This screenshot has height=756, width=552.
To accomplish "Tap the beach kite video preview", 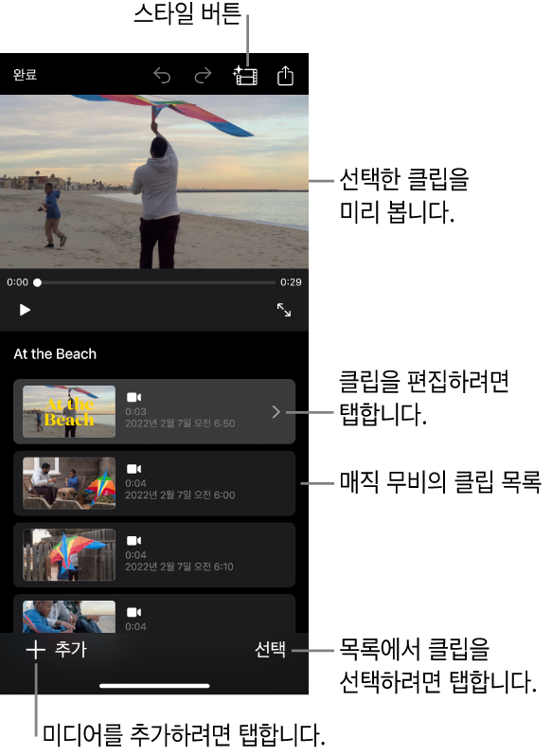I will pos(154,181).
